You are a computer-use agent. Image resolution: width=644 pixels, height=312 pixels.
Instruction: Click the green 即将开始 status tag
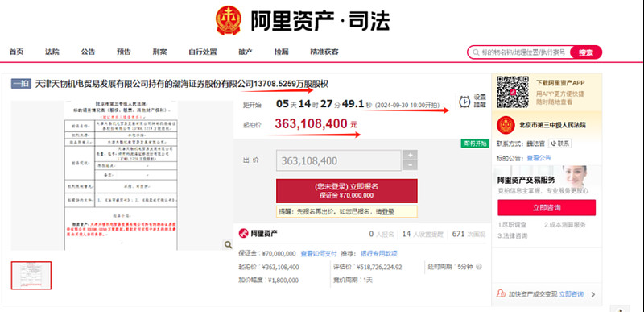(475, 144)
